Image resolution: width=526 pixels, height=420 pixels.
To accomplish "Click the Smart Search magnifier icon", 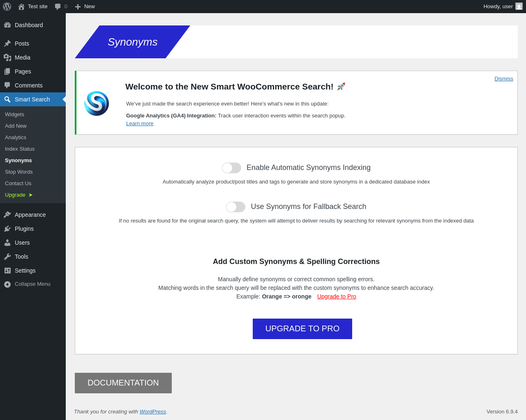I will point(7,99).
